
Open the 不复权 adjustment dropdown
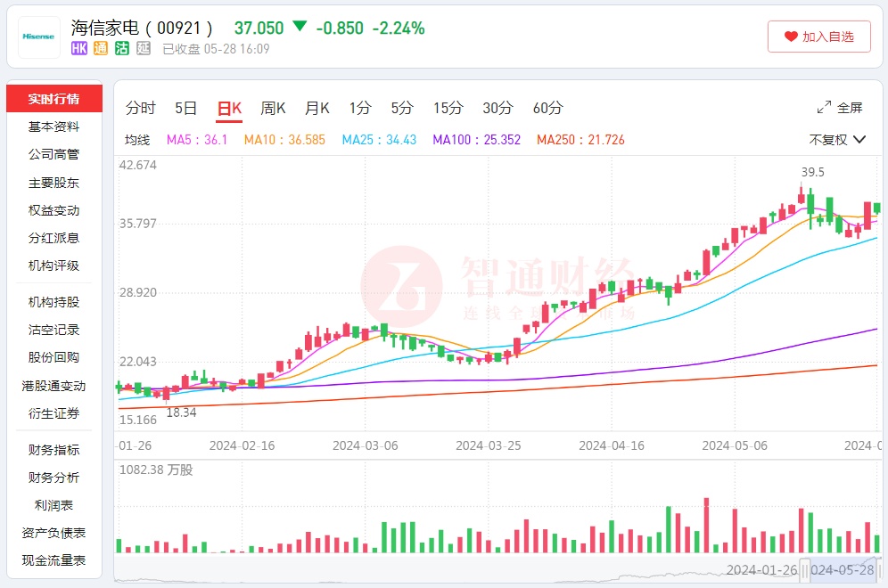point(837,140)
